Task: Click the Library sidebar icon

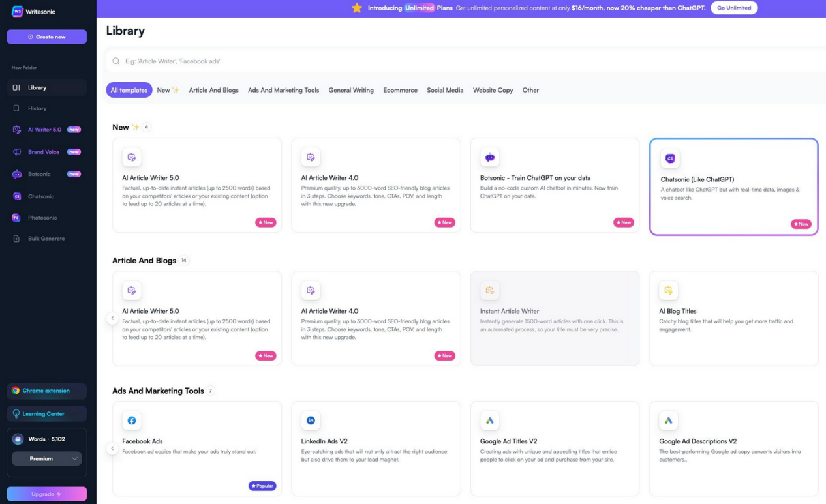Action: click(16, 87)
